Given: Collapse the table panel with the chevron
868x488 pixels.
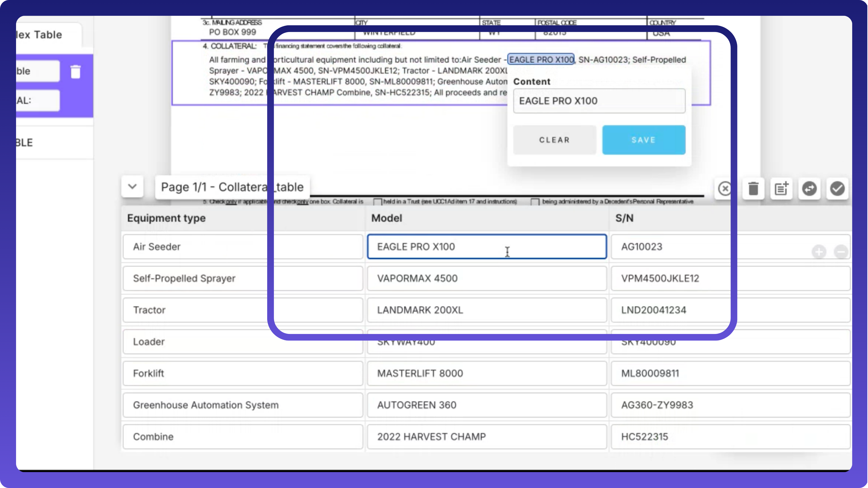Looking at the screenshot, I should [x=132, y=187].
